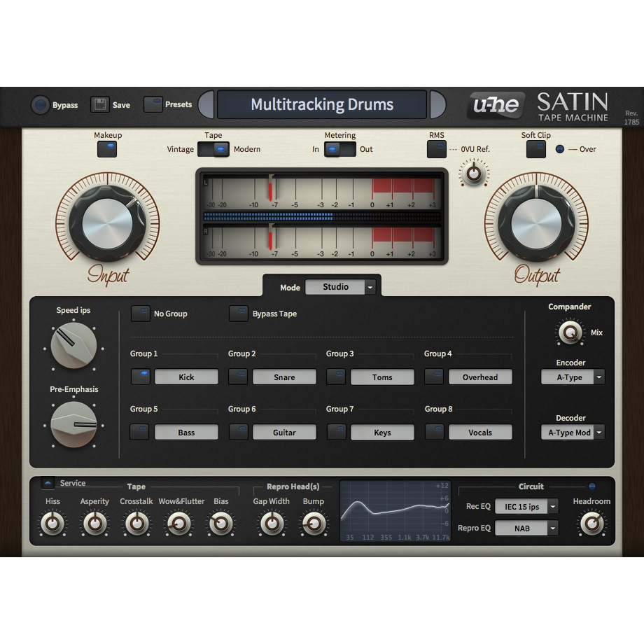The height and width of the screenshot is (644, 644).
Task: Click the Asperity knob
Action: [x=94, y=524]
